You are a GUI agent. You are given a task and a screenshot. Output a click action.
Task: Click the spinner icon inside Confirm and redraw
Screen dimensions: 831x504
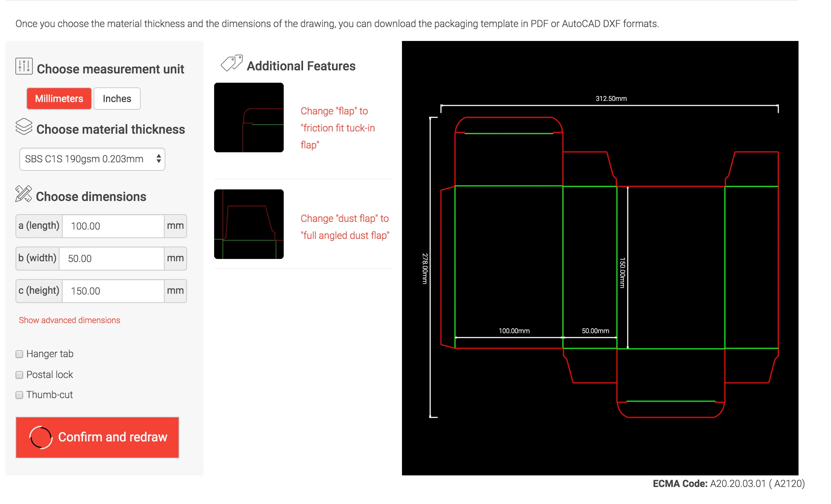point(40,437)
